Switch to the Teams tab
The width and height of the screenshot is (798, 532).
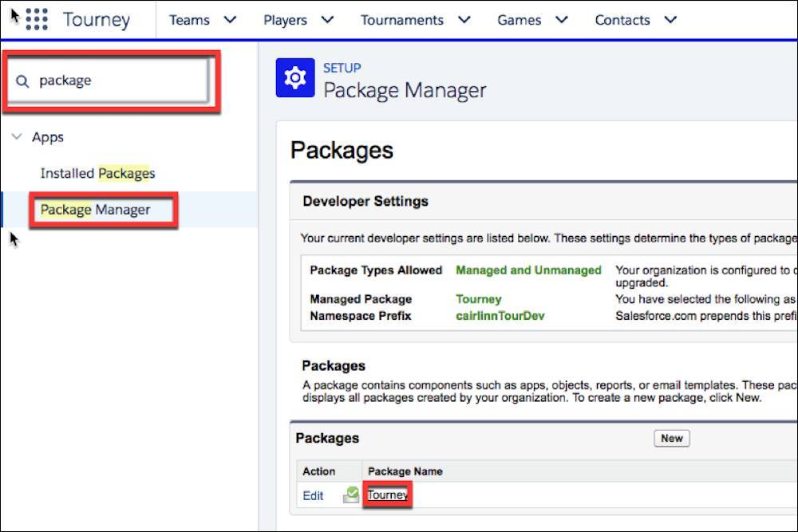point(189,20)
